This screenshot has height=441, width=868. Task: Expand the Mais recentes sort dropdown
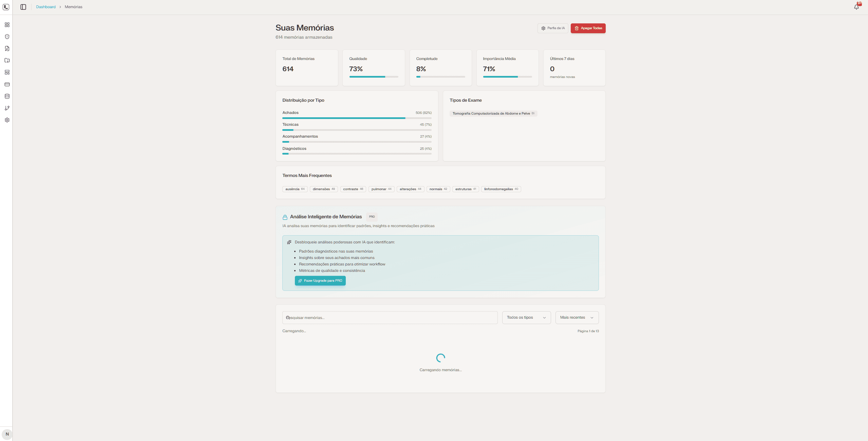click(577, 318)
